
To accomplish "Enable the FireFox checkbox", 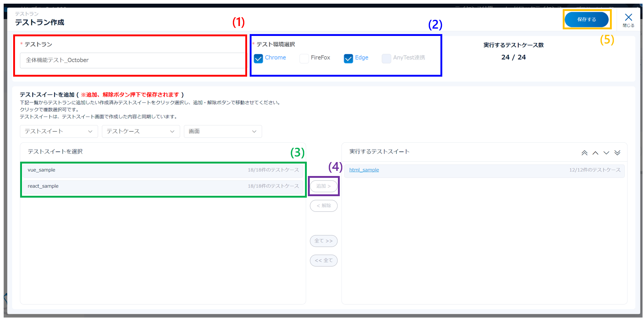I will click(x=304, y=59).
